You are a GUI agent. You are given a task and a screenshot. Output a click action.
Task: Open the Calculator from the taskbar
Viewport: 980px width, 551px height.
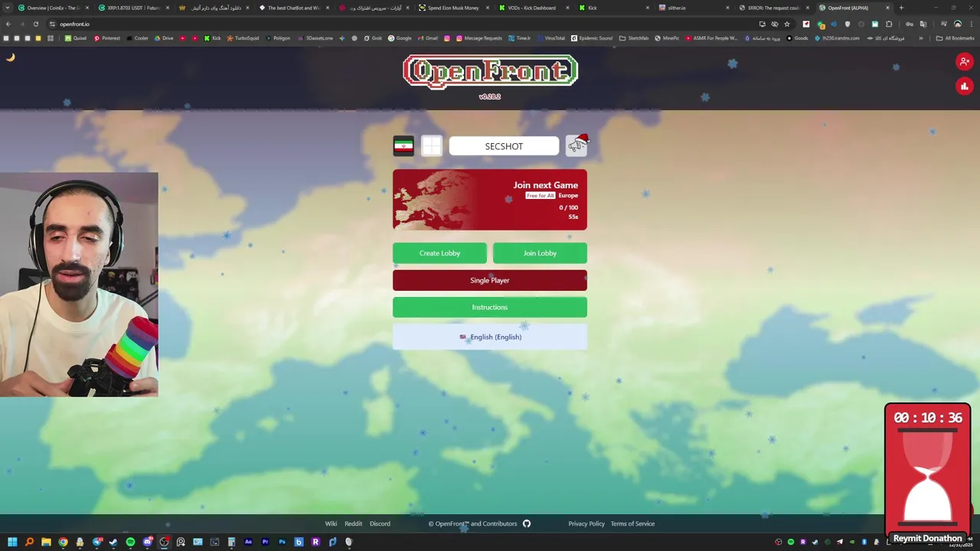231,542
